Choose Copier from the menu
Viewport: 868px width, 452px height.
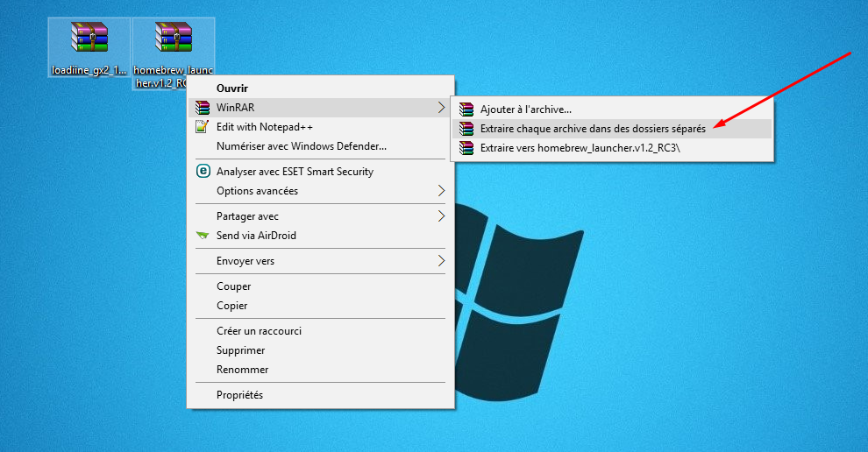tap(320, 306)
